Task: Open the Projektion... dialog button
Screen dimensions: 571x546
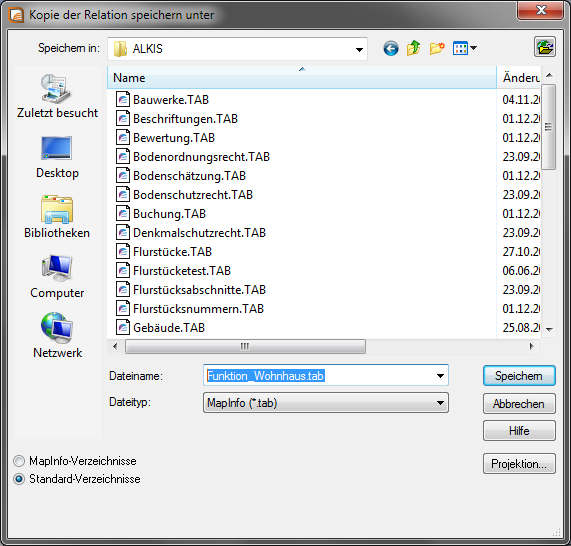Action: pyautogui.click(x=519, y=464)
